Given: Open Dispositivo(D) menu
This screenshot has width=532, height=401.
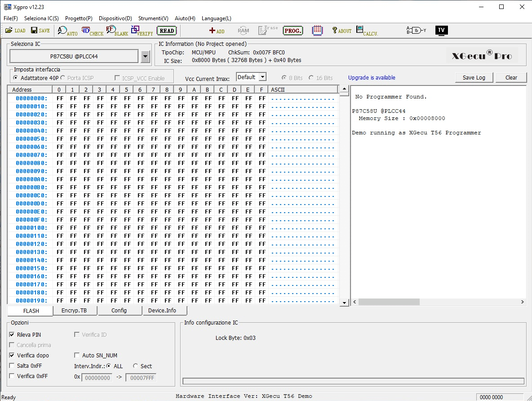Looking at the screenshot, I should [x=115, y=18].
